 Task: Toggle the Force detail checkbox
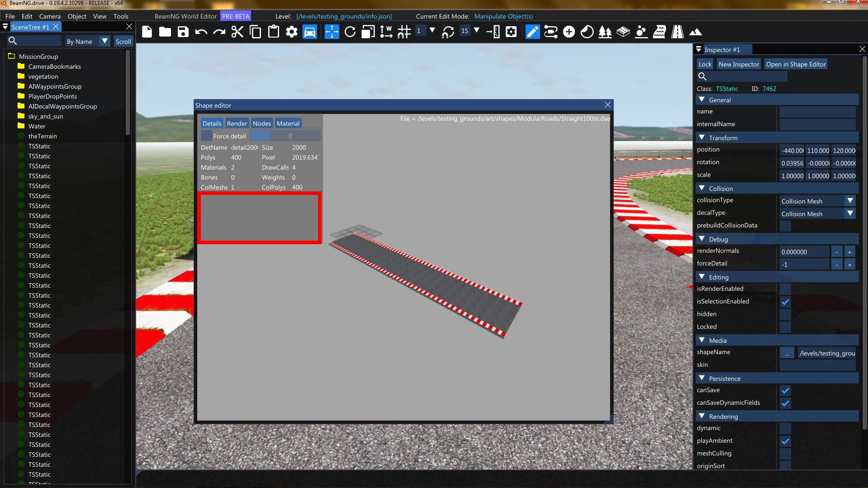point(206,136)
